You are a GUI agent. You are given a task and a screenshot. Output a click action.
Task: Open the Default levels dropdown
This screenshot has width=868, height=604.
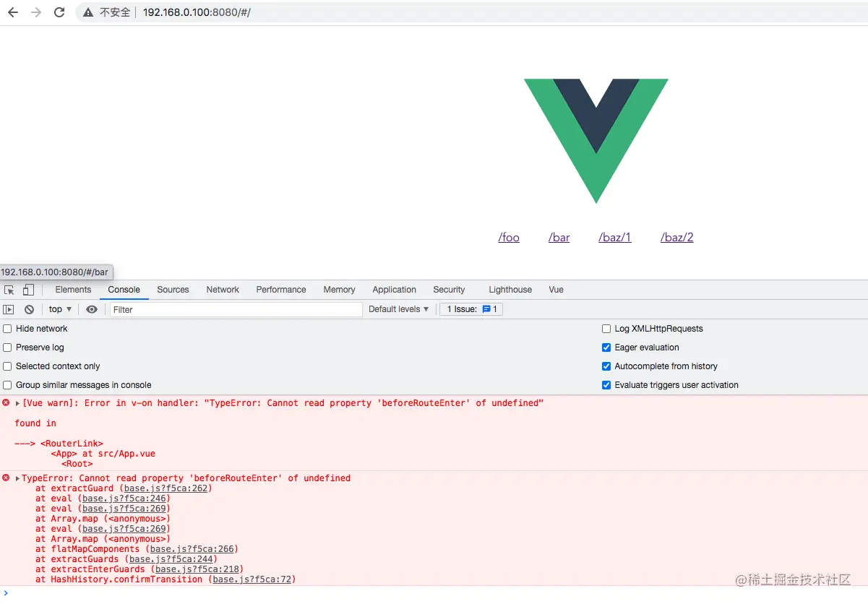point(399,309)
